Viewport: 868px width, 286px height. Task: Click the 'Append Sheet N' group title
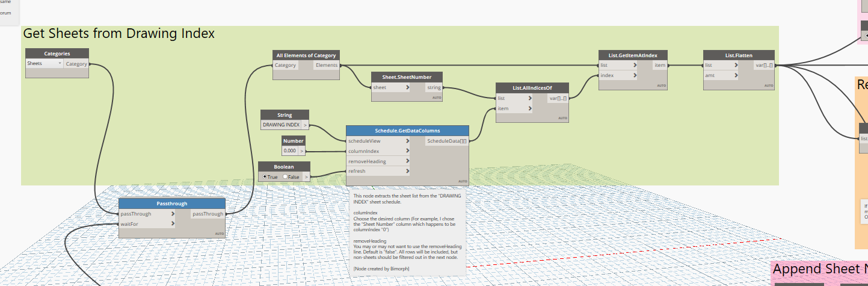coord(819,269)
